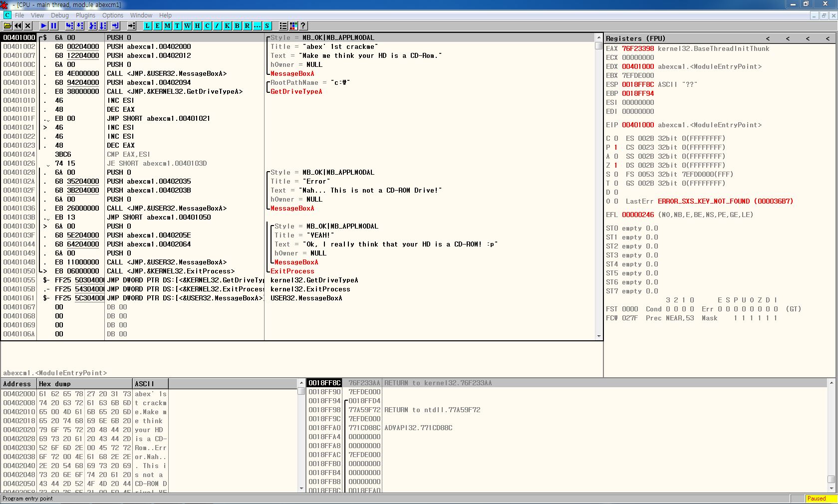This screenshot has width=838, height=504.
Task: Click the toolbar Help question mark icon
Action: (303, 26)
